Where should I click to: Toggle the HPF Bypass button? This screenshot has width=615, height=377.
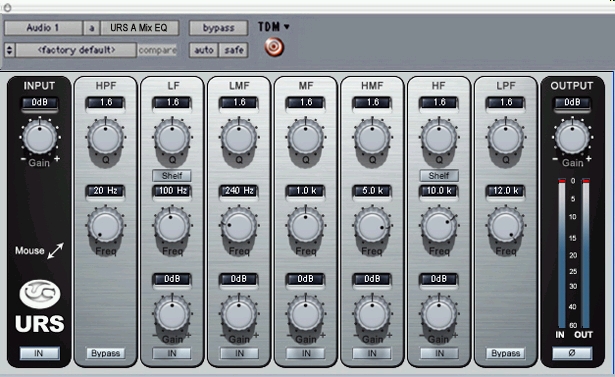tap(106, 353)
